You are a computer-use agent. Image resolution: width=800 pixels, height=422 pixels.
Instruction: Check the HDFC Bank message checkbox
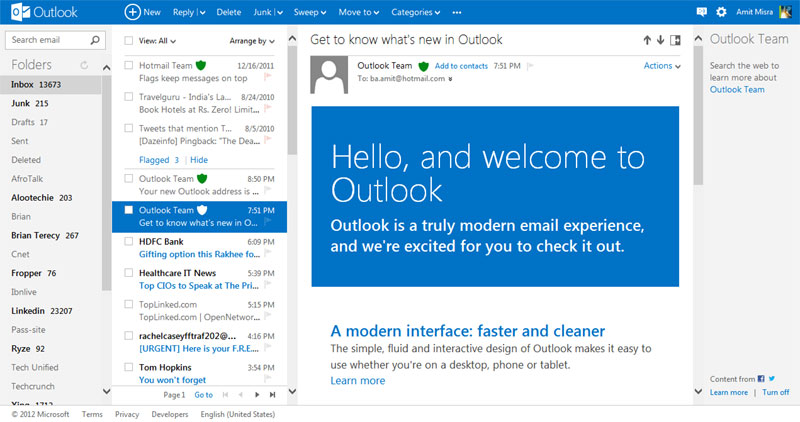point(129,241)
